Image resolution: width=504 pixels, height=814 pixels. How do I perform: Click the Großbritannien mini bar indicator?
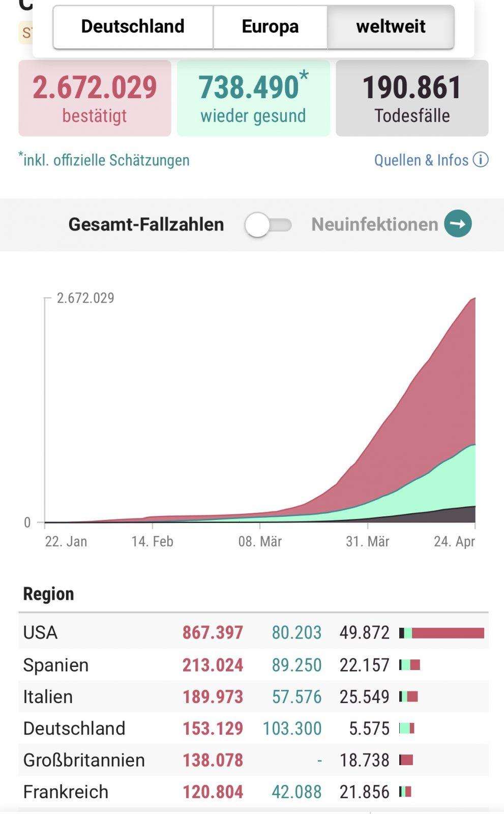[x=406, y=760]
